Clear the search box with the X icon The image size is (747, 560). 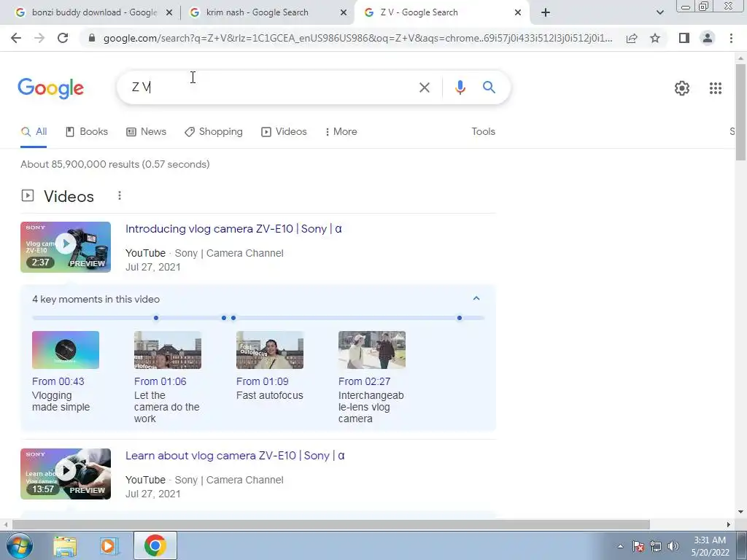[x=425, y=87]
